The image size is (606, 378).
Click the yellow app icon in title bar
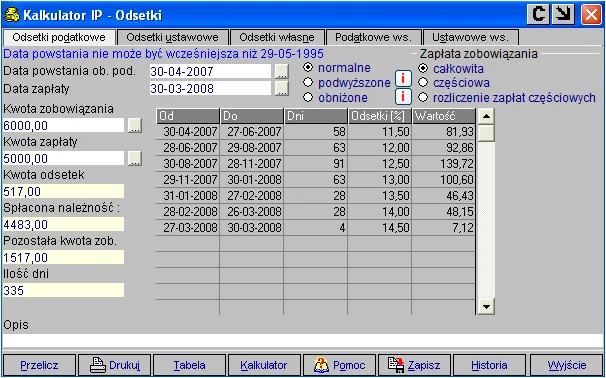tap(12, 15)
